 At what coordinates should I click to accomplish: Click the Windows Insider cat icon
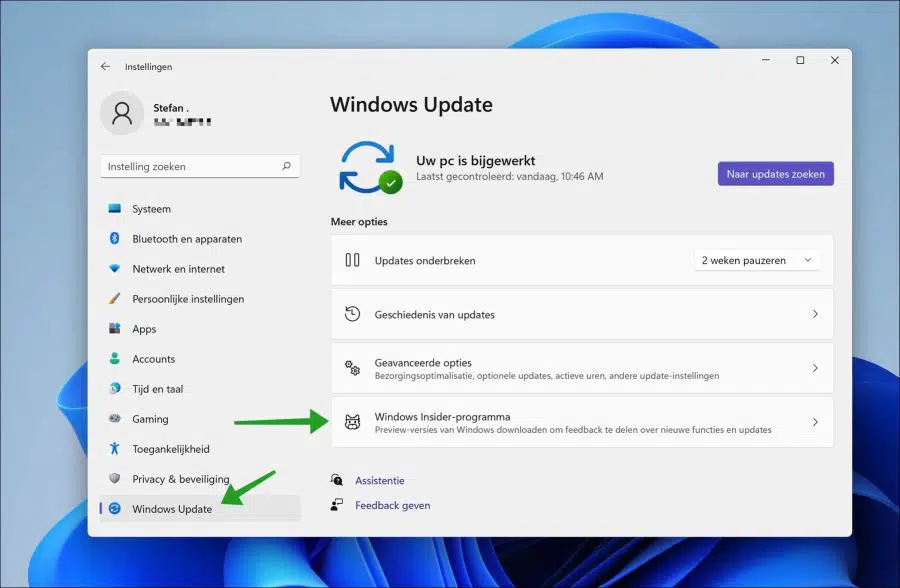352,422
